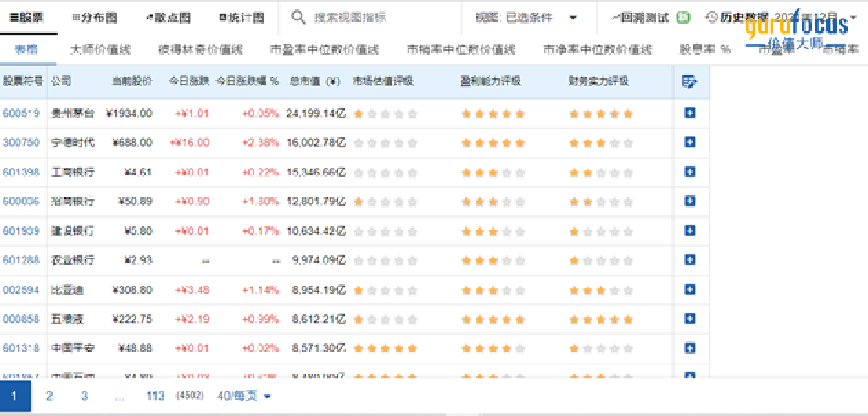Select company name 五粮液
The height and width of the screenshot is (416, 868).
coord(67,319)
